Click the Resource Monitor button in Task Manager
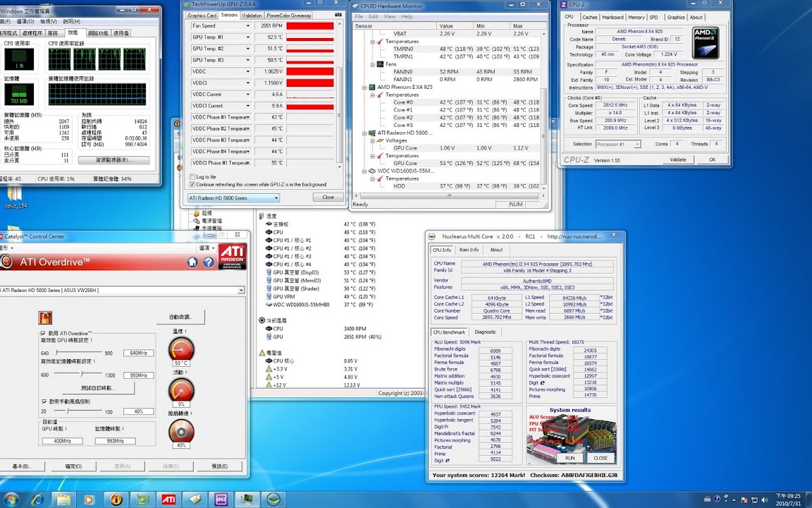This screenshot has width=812, height=508. (x=114, y=160)
